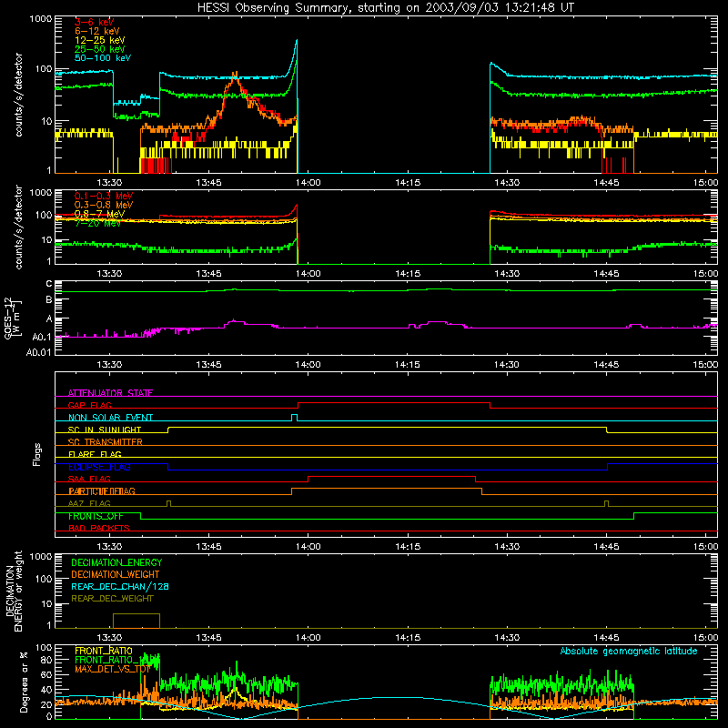Click the B level label on GOES axis
The height and width of the screenshot is (728, 728).
[49, 300]
